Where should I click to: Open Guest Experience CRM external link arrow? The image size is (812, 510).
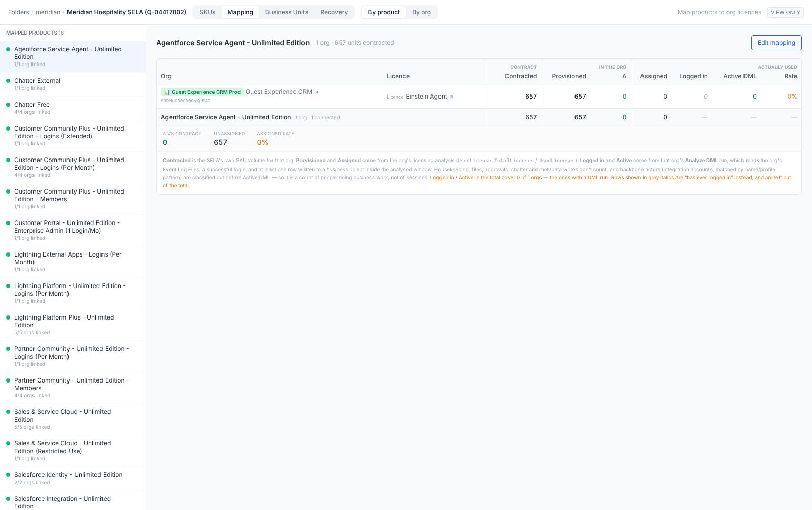tap(316, 92)
